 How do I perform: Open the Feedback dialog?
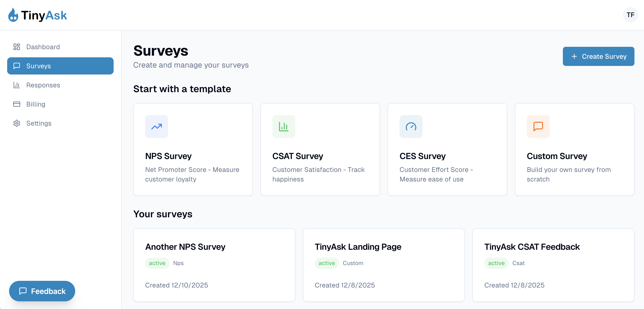(42, 291)
